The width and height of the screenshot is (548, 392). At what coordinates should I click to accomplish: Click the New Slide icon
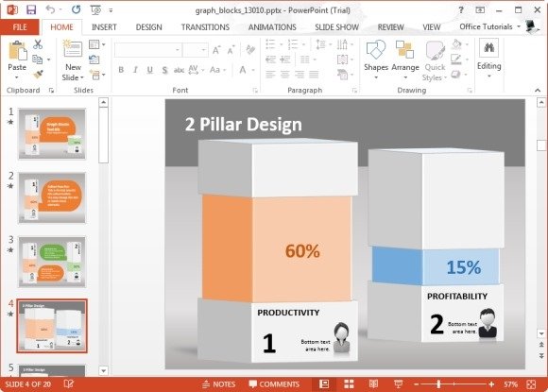[73, 49]
